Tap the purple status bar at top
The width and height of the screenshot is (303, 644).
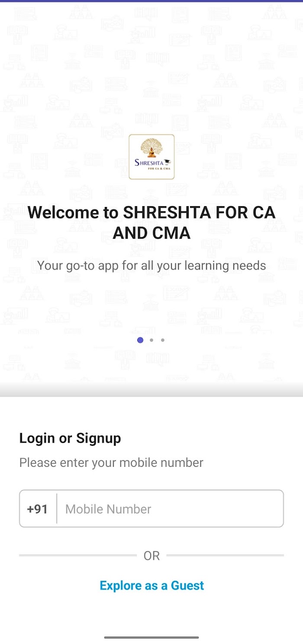pyautogui.click(x=151, y=1)
